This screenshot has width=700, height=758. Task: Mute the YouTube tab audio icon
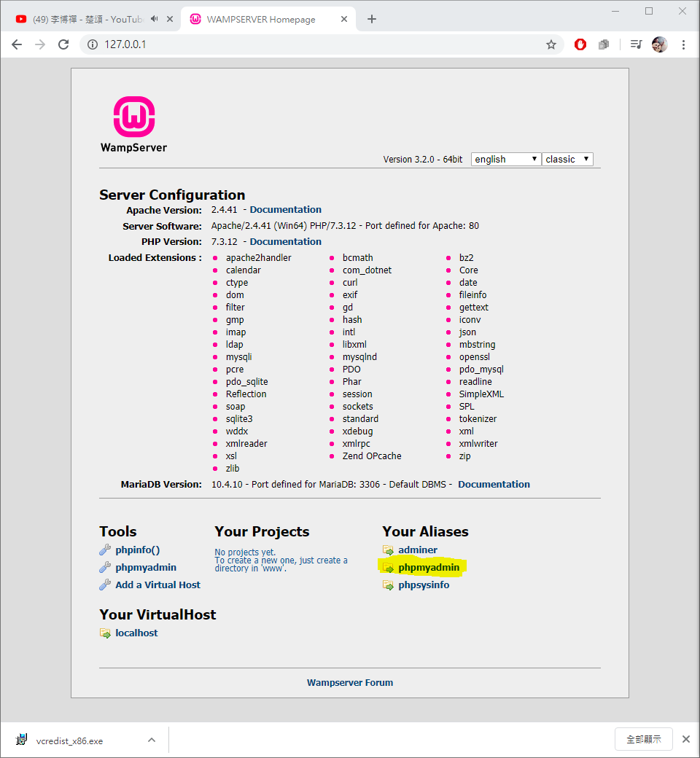click(155, 19)
